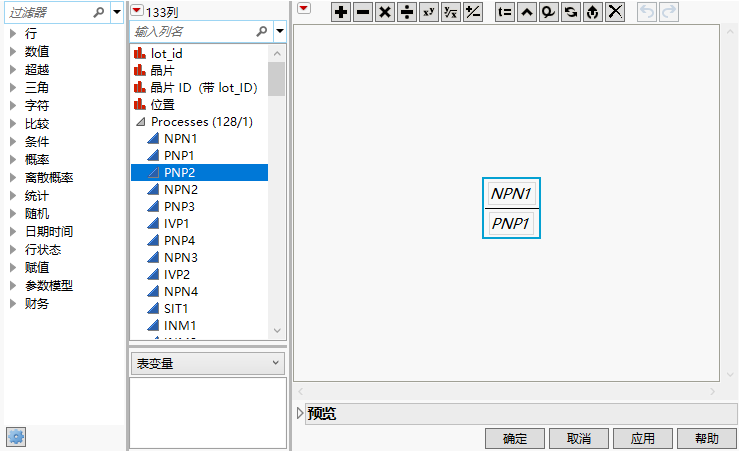Click the lasso-shaped toolbar button

tap(549, 12)
